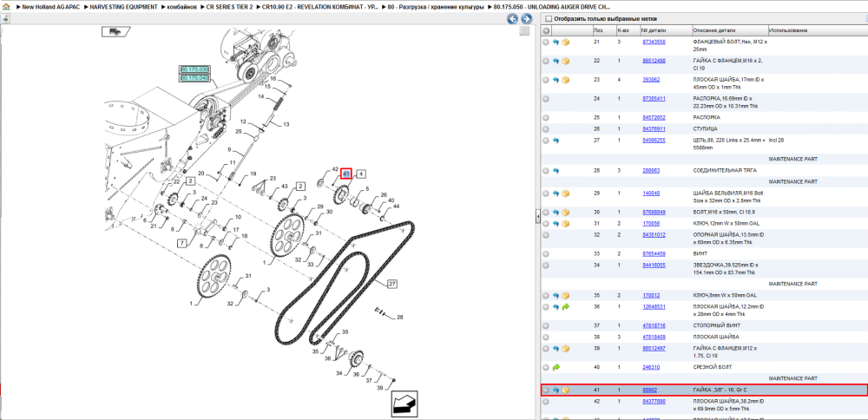Open part number link 84376911

click(654, 129)
